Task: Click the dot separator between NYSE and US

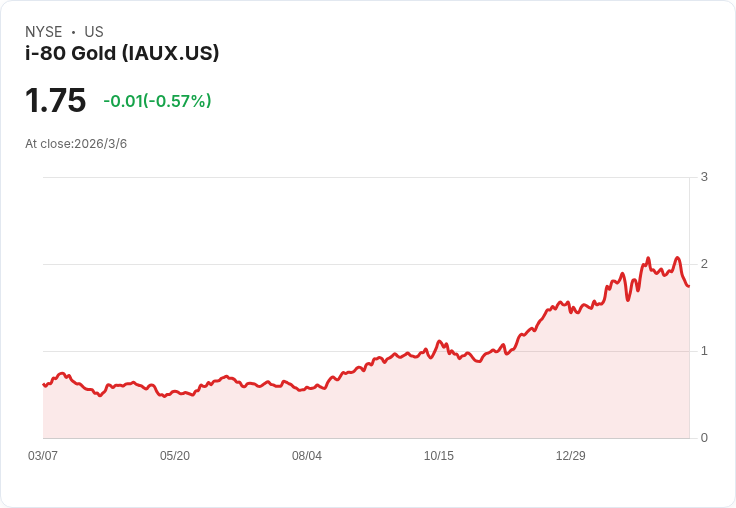Action: pyautogui.click(x=73, y=32)
